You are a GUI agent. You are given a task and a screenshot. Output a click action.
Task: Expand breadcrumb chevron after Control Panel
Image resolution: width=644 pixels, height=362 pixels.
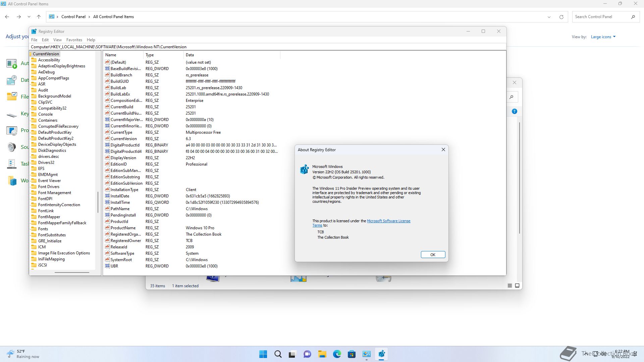(89, 17)
